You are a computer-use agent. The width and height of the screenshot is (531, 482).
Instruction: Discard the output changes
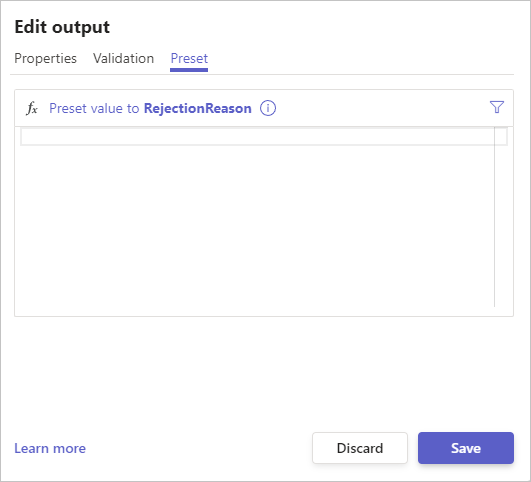[x=360, y=448]
